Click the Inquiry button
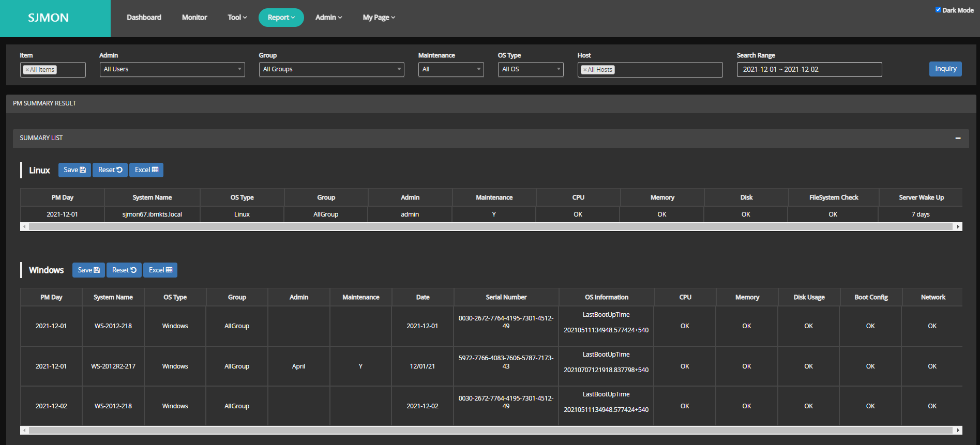The height and width of the screenshot is (445, 980). [x=945, y=69]
